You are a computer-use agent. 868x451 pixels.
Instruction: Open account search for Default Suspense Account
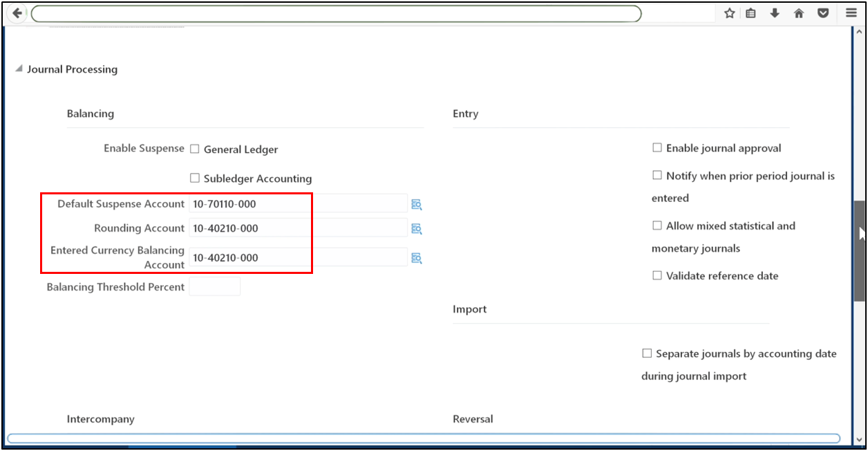(x=416, y=203)
